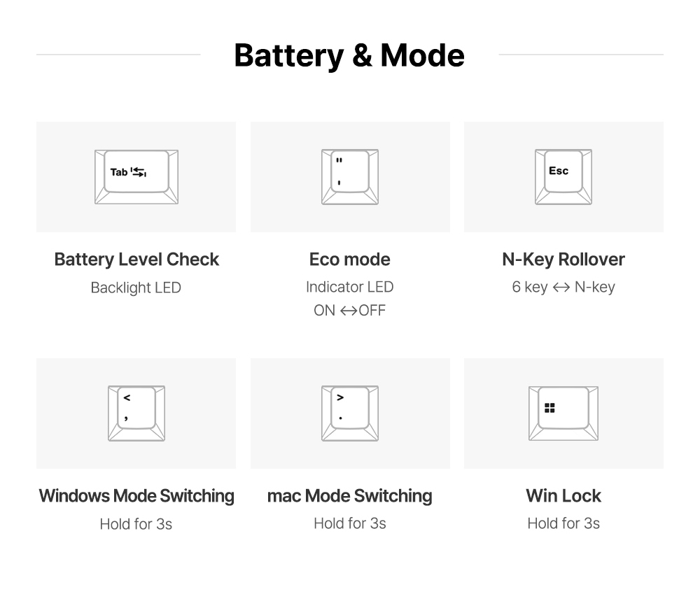
Task: Click the Windows logo key icon
Action: pos(563,413)
